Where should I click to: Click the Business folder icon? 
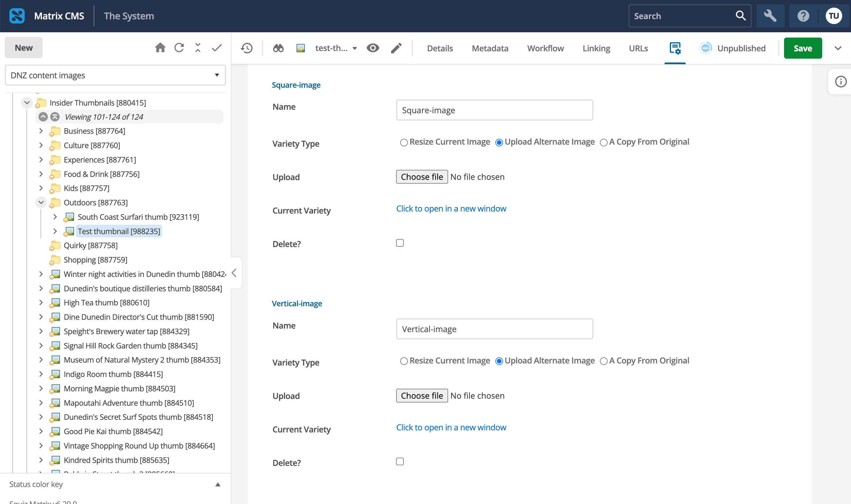pos(55,131)
